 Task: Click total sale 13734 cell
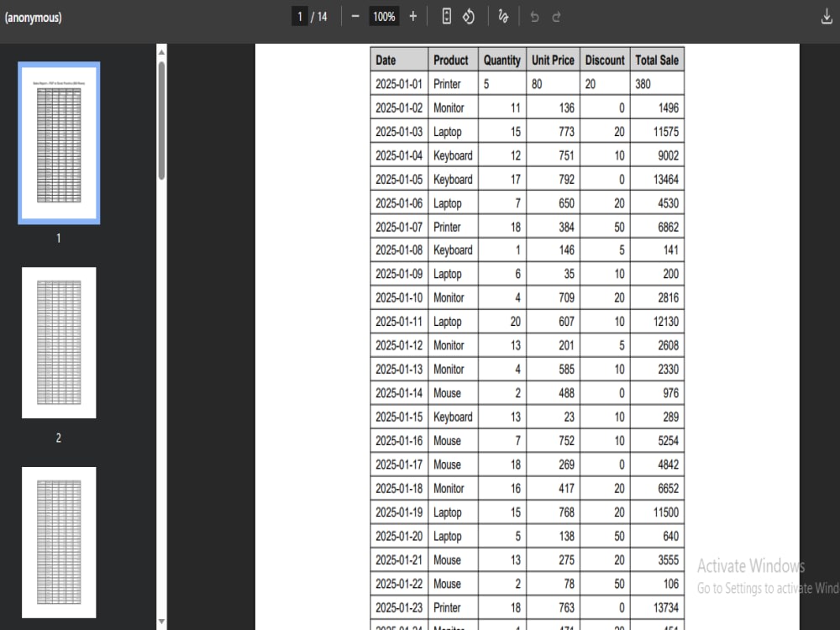[x=657, y=607]
